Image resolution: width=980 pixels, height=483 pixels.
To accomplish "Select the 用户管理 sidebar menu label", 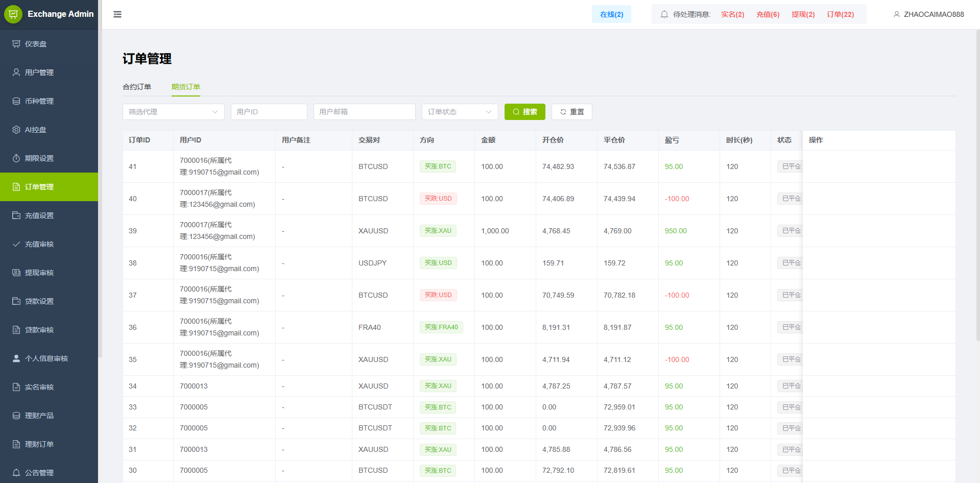I will point(39,73).
